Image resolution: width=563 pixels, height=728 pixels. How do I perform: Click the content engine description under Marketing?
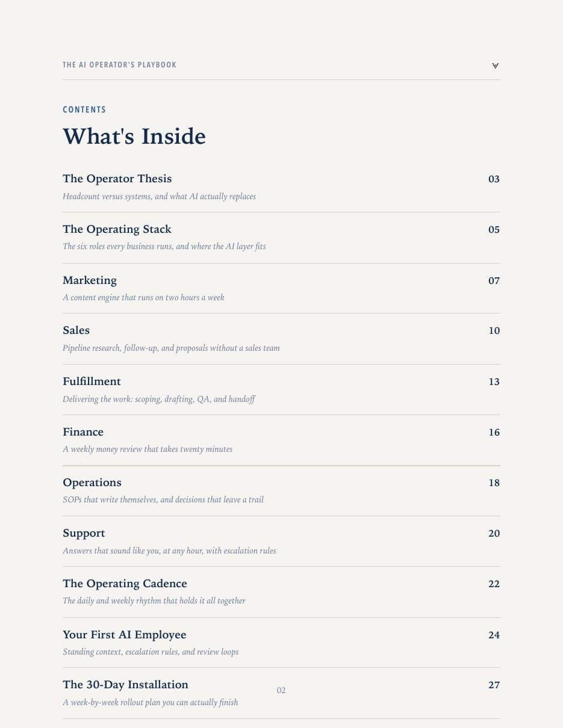(x=143, y=297)
